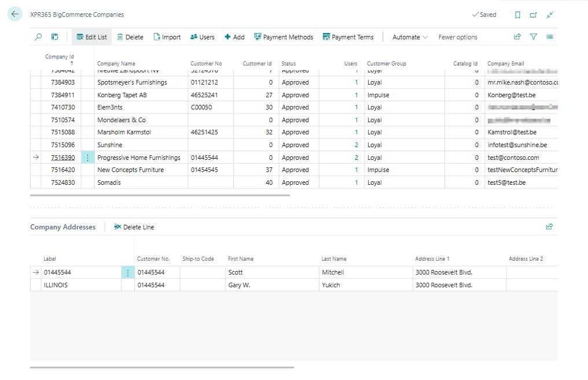Screen dimensions: 588x380
Task: Collapse the page with shrink arrows icon
Action: point(549,14)
